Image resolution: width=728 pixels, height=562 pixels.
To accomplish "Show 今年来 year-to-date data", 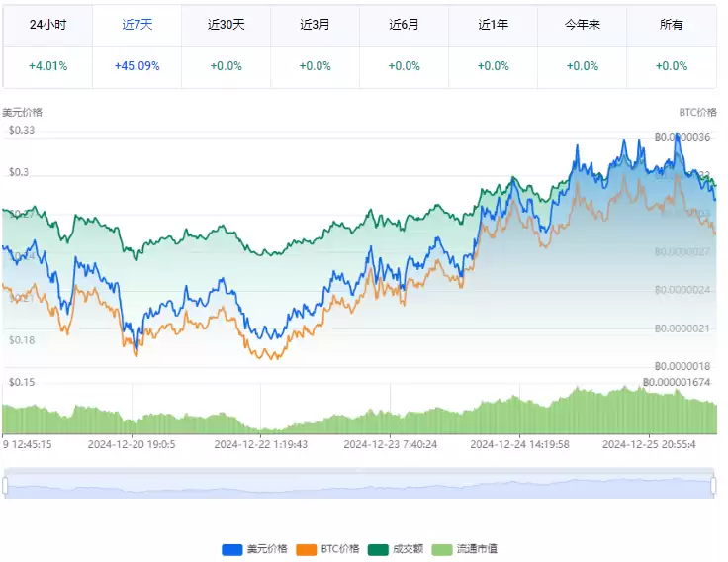I will click(582, 25).
